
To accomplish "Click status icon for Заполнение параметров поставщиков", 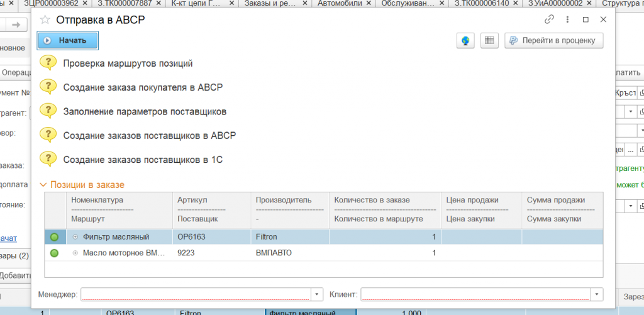I will point(48,111).
